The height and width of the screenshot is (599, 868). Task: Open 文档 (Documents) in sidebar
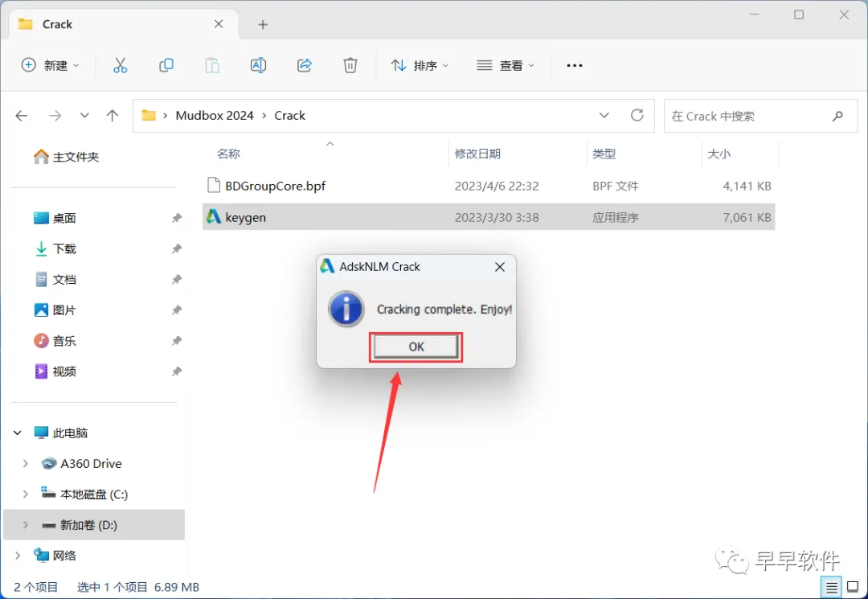(x=55, y=280)
